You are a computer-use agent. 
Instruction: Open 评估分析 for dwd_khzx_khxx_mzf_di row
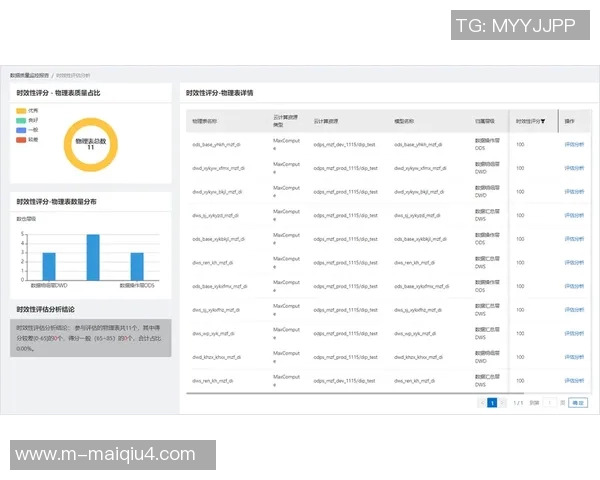point(575,356)
